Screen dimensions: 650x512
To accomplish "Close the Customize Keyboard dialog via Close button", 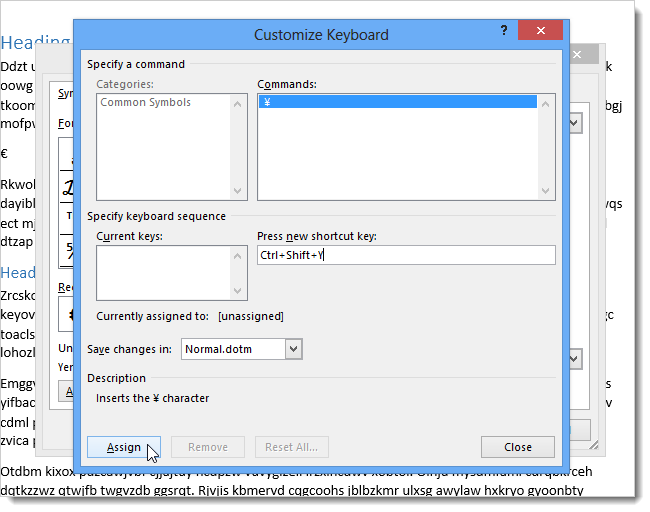I will coord(517,447).
